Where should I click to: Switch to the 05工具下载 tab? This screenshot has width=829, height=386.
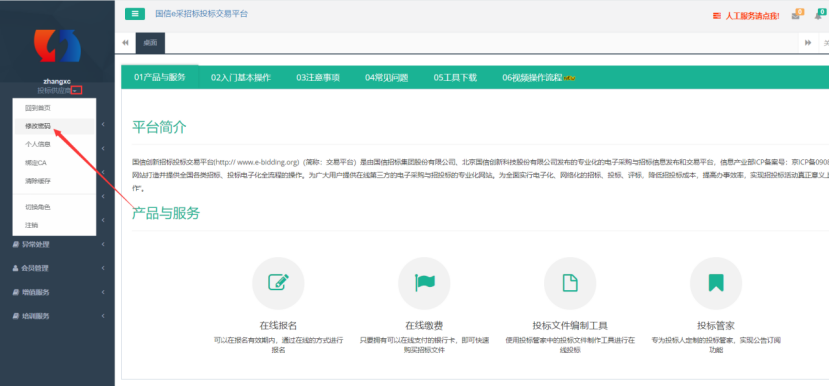pyautogui.click(x=455, y=78)
